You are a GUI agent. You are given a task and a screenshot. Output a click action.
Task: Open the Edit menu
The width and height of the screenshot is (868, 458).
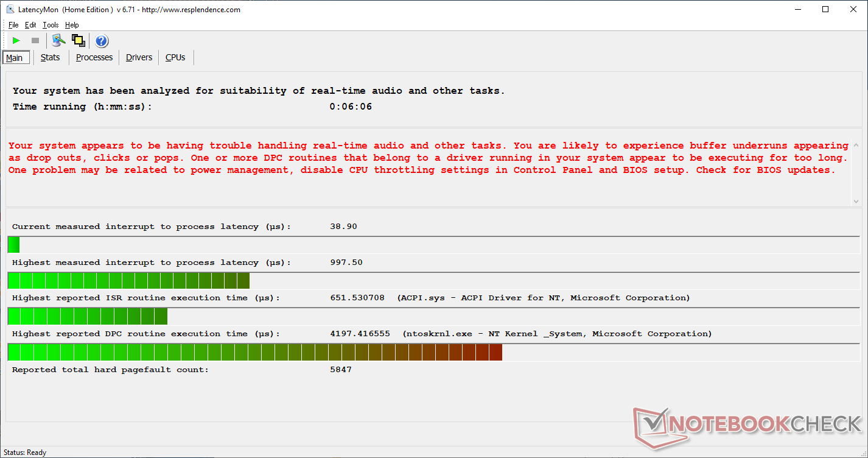(30, 25)
